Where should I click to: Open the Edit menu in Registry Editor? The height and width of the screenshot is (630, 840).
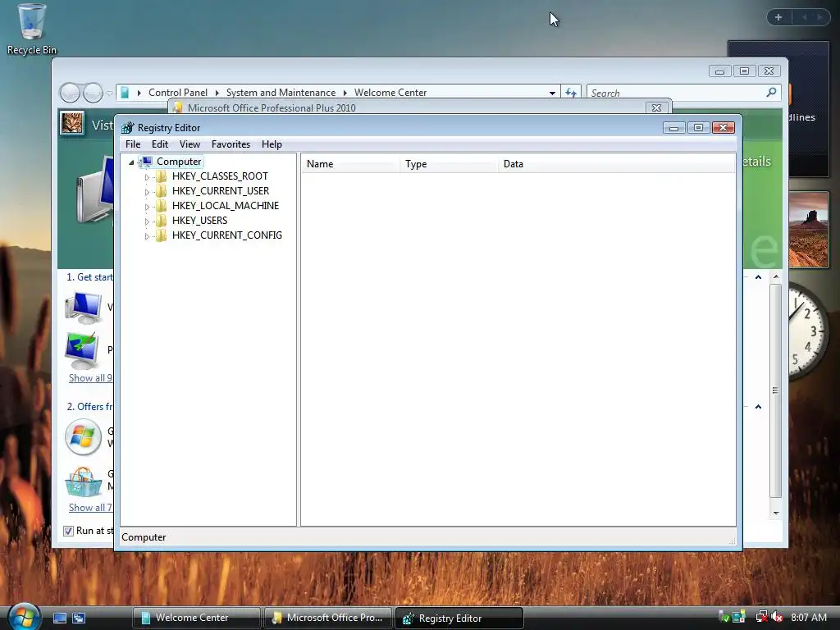click(x=160, y=144)
